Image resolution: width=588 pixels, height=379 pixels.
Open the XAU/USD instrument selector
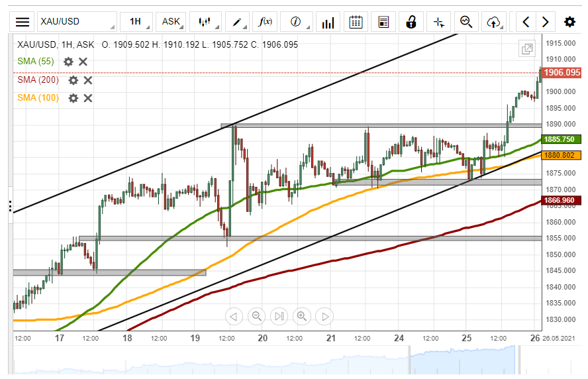[x=76, y=21]
